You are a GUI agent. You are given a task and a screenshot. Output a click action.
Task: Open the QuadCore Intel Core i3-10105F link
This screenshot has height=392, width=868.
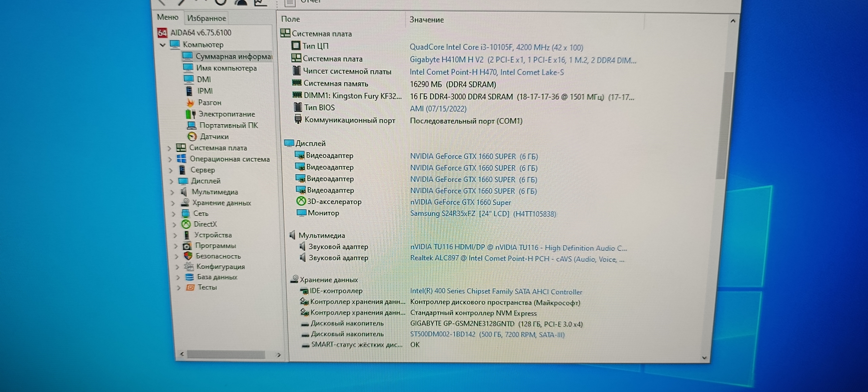(x=496, y=47)
